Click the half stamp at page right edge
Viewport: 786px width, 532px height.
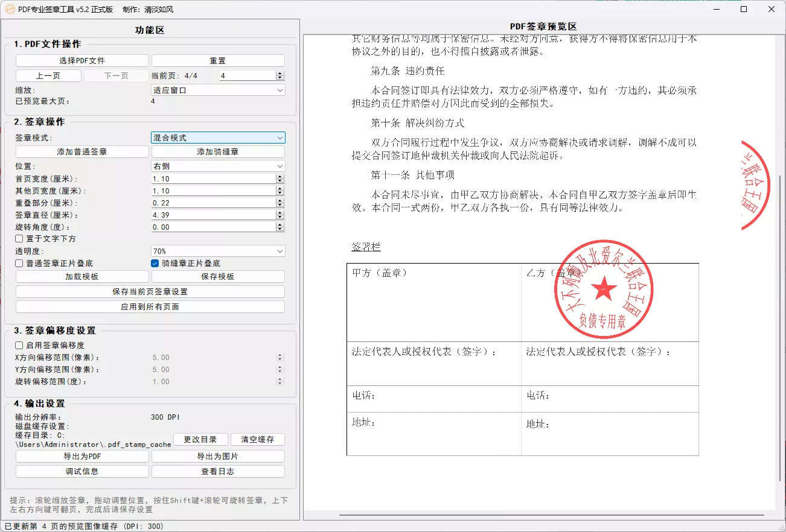[755, 186]
